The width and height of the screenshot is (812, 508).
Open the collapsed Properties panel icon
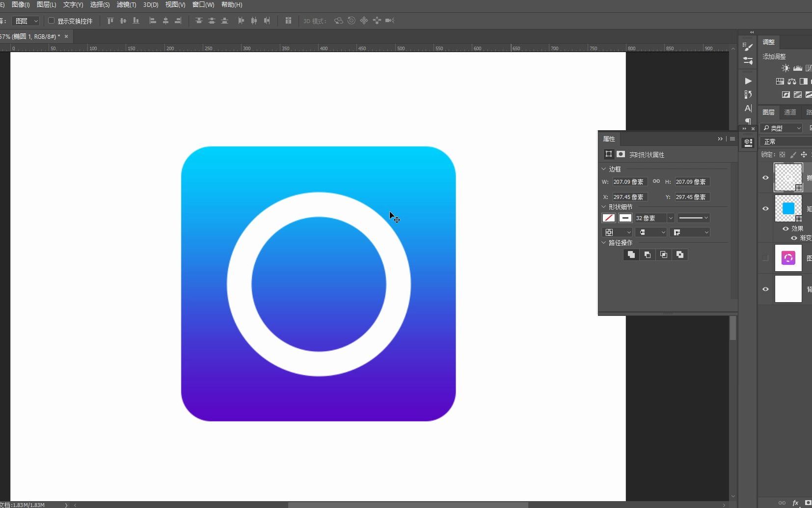click(x=748, y=142)
